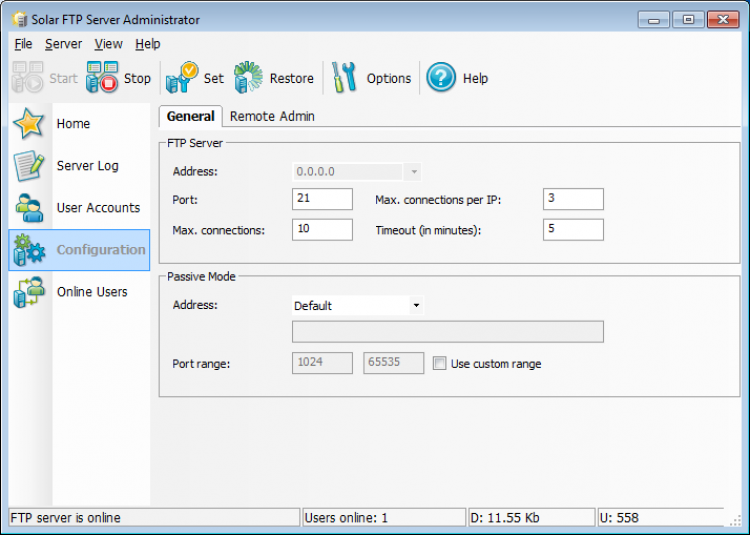
Task: Maximize the Solar FTP Server Administrator window
Action: pos(688,20)
